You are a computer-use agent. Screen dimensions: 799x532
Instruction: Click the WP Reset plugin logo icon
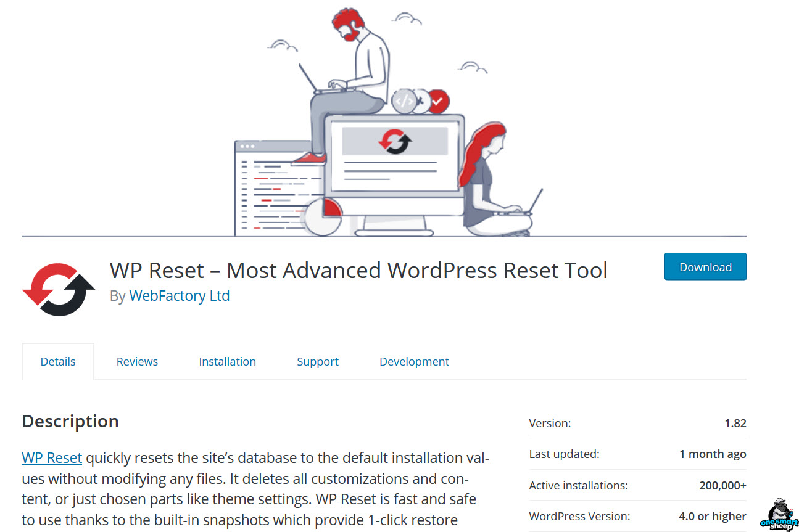[59, 290]
